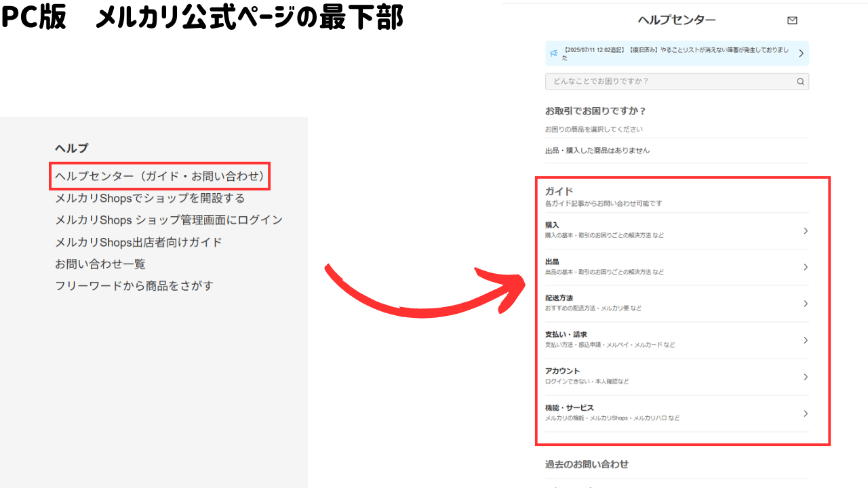Open the 購入 guide category
The image size is (868, 488).
pyautogui.click(x=677, y=230)
